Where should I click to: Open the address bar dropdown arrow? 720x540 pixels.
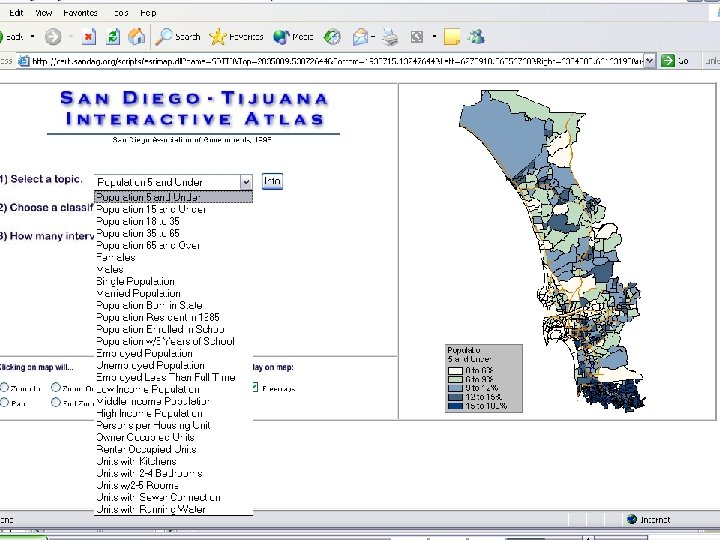[x=650, y=60]
